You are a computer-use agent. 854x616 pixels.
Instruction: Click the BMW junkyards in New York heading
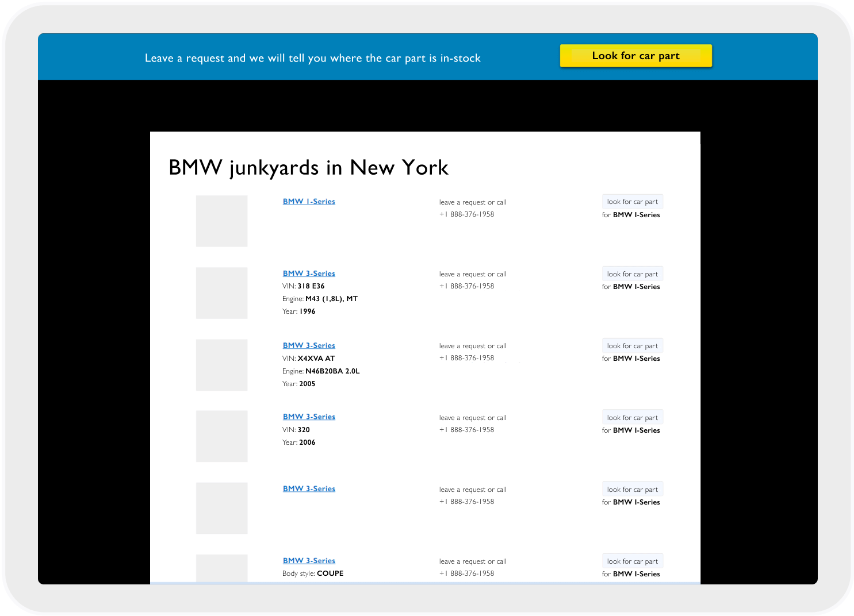pos(308,167)
